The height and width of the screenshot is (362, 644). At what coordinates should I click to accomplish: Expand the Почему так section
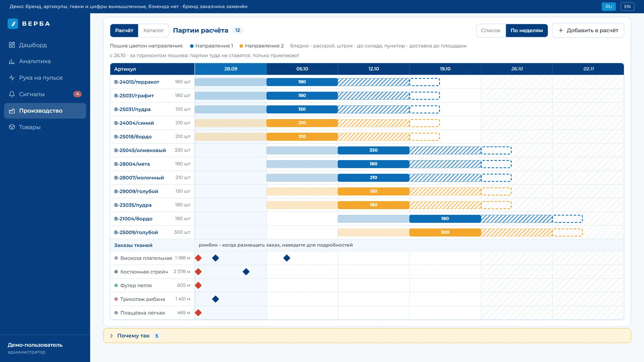pos(367,336)
